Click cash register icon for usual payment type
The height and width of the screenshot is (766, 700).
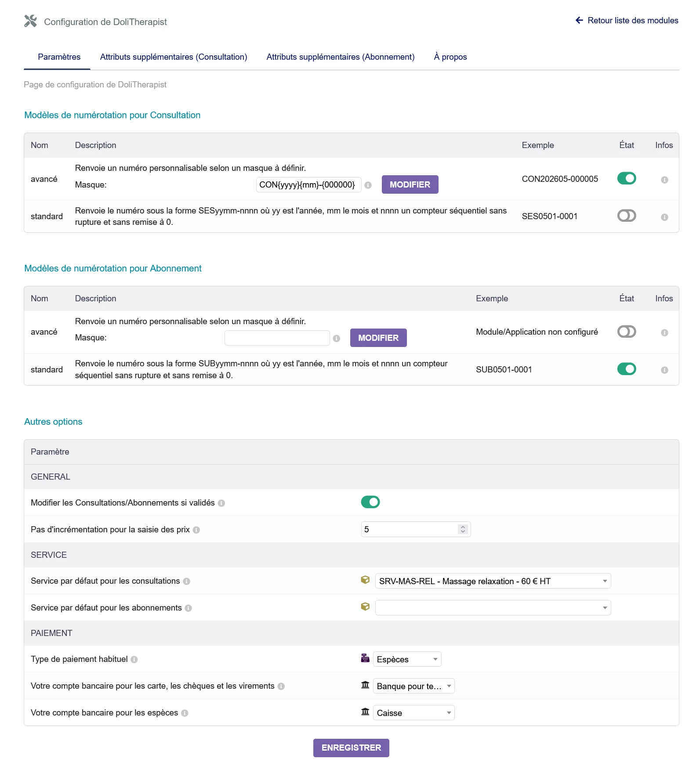pyautogui.click(x=365, y=658)
